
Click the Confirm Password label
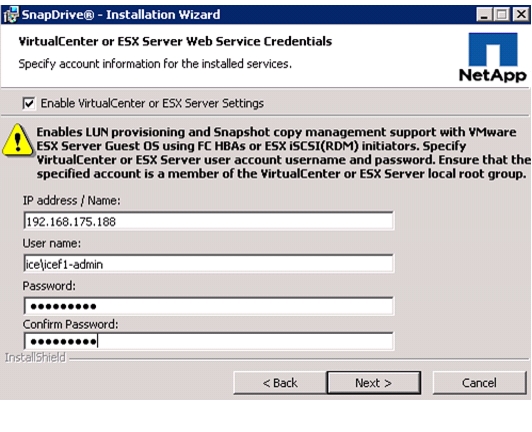click(71, 324)
